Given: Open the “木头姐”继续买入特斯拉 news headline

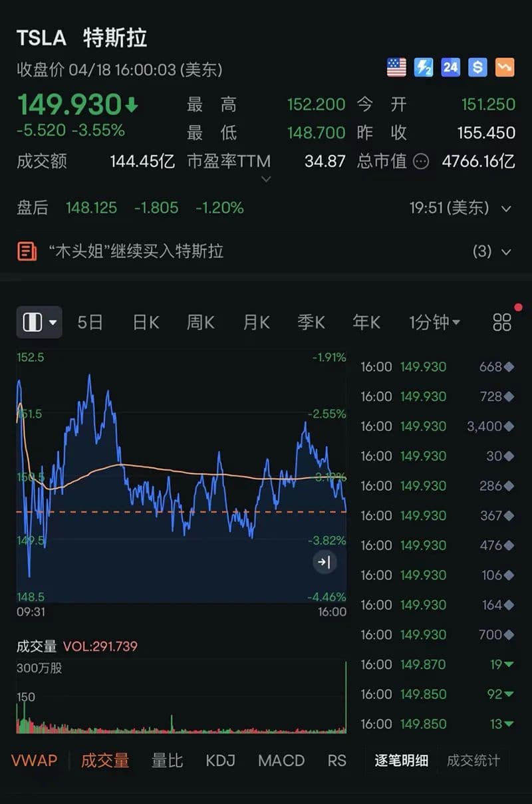Looking at the screenshot, I should click(136, 251).
